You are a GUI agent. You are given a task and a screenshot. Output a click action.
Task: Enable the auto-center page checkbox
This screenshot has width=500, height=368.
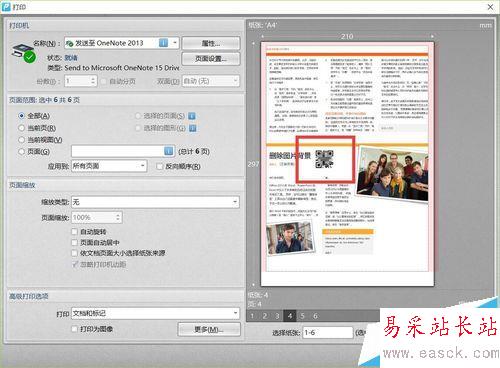click(x=75, y=242)
